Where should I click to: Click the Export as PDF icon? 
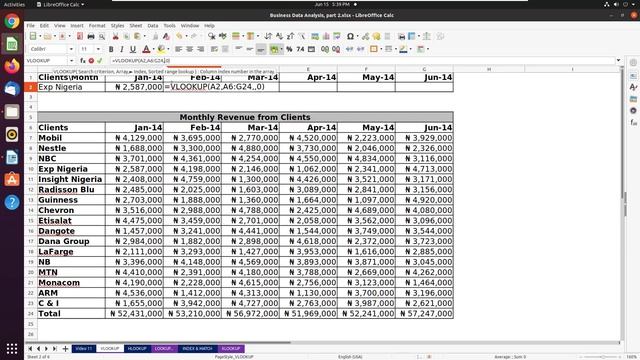[80, 36]
